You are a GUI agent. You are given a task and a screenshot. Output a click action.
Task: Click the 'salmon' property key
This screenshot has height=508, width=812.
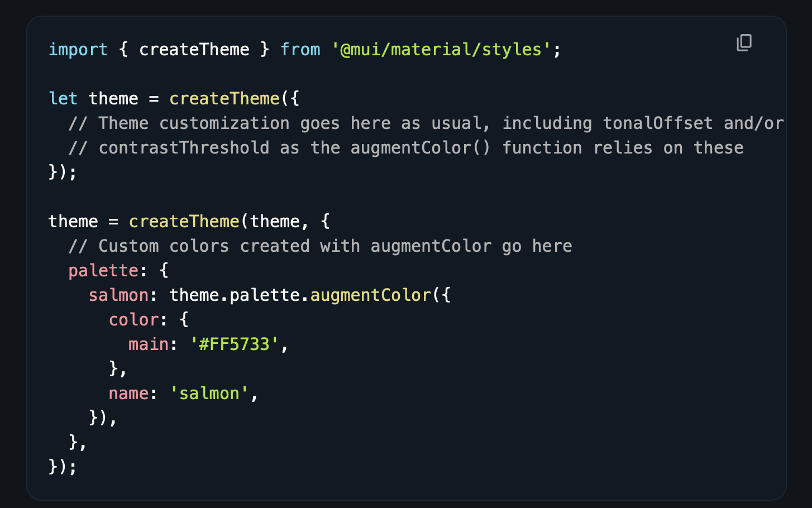pyautogui.click(x=118, y=295)
